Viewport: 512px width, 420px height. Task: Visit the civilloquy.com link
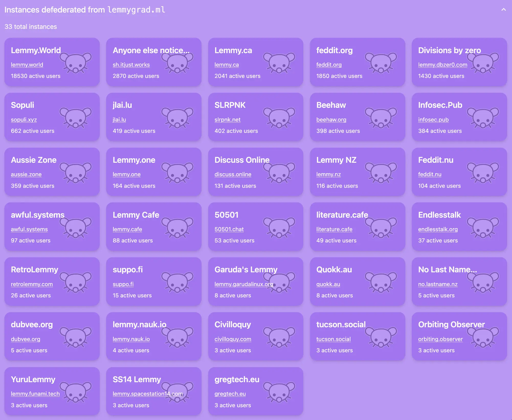(x=233, y=339)
